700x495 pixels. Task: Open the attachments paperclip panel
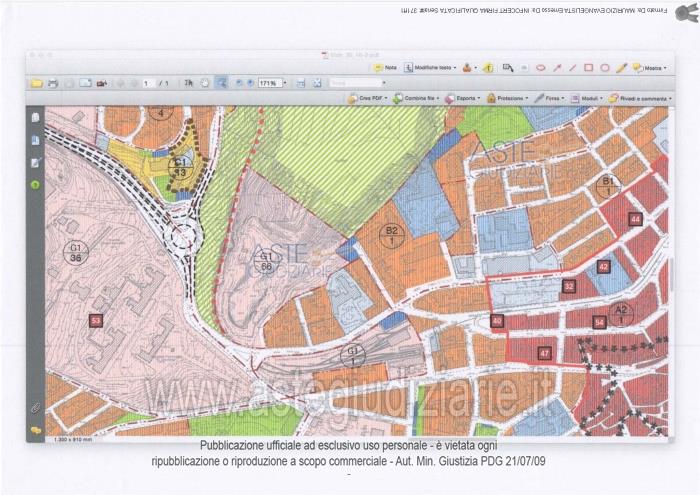[x=35, y=408]
